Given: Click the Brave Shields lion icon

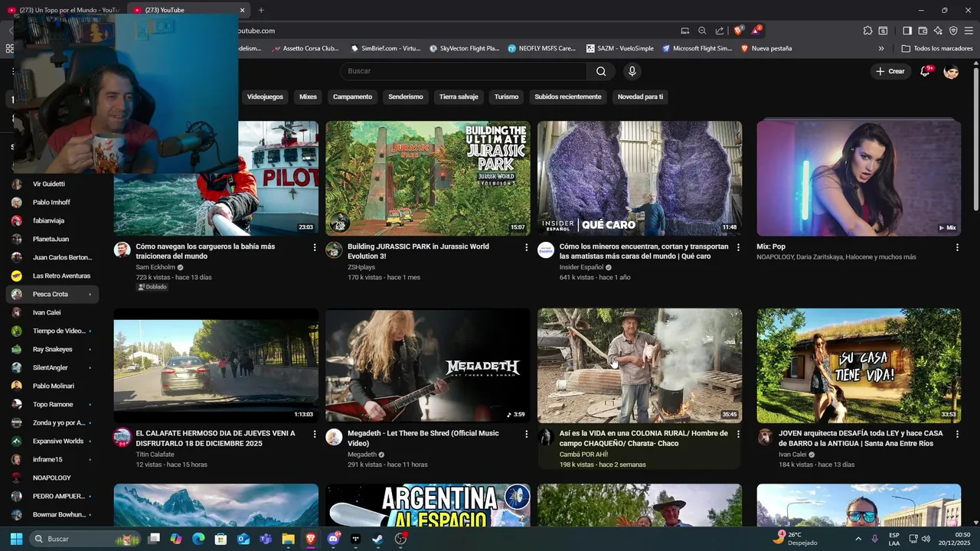Looking at the screenshot, I should coord(738,31).
